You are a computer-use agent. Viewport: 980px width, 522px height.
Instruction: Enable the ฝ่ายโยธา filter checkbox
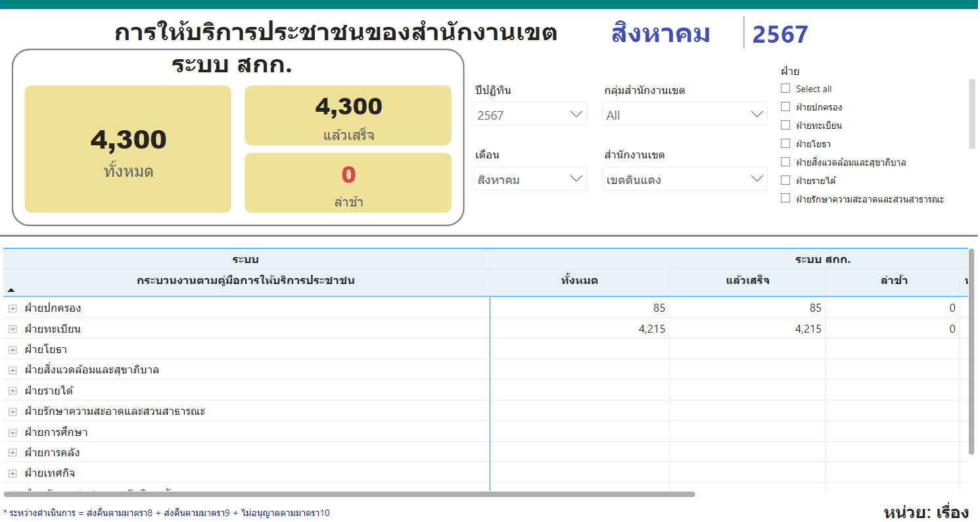point(785,143)
